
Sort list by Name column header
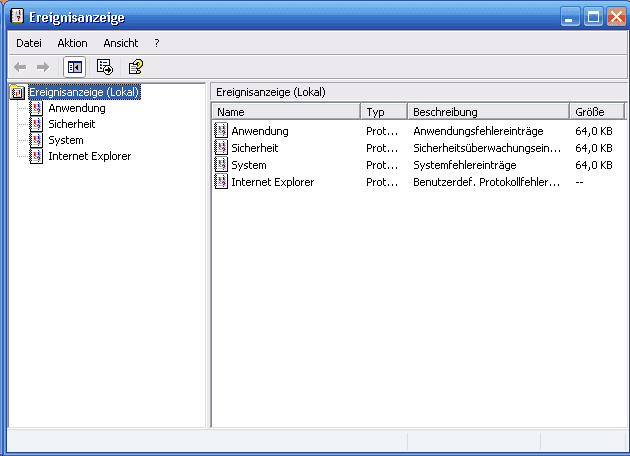click(x=286, y=112)
